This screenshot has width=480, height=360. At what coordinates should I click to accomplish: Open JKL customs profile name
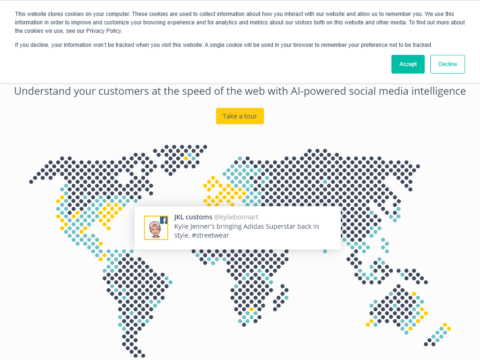click(193, 217)
